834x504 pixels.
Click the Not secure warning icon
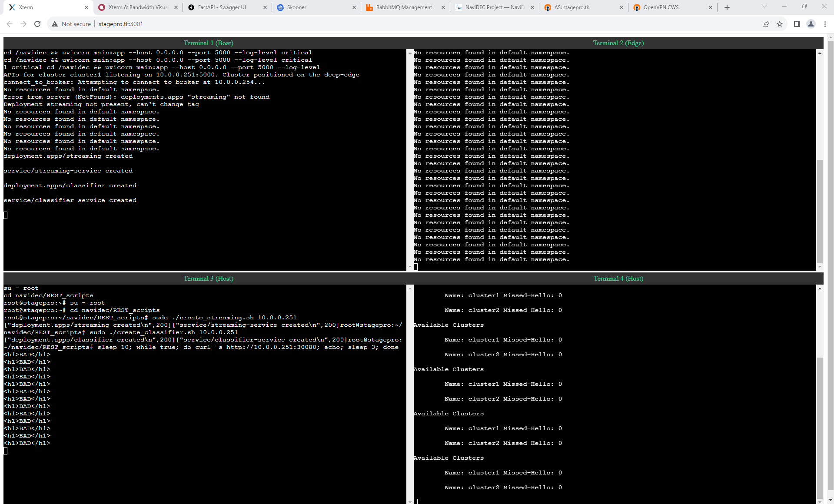[x=55, y=24]
